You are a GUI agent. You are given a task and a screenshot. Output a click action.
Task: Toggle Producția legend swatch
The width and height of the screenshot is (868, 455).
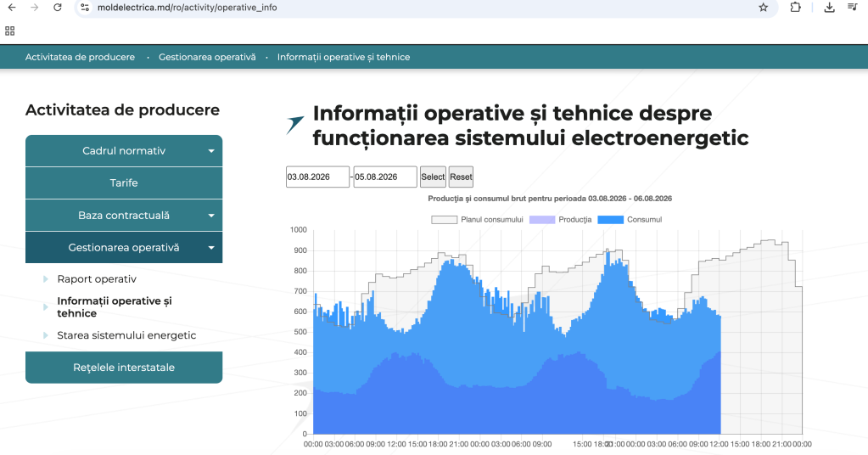click(542, 220)
